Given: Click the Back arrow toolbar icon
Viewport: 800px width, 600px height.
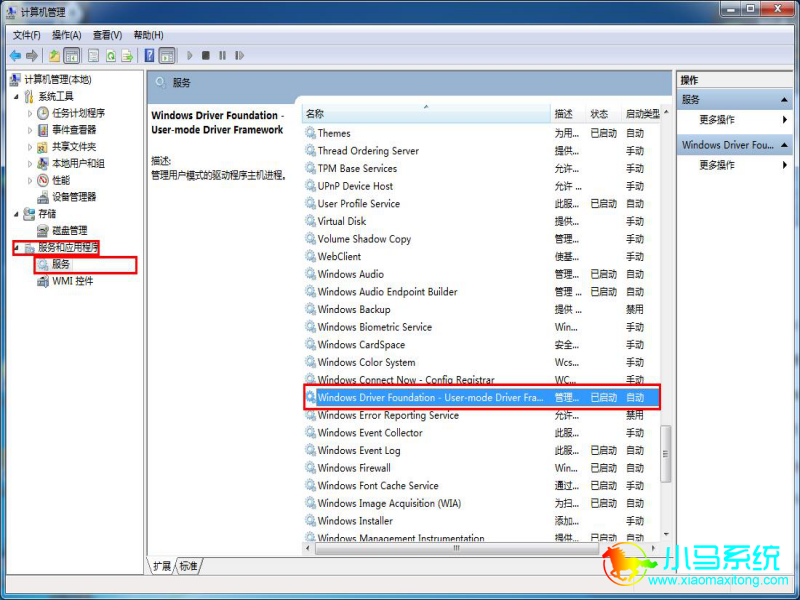Looking at the screenshot, I should (15, 56).
